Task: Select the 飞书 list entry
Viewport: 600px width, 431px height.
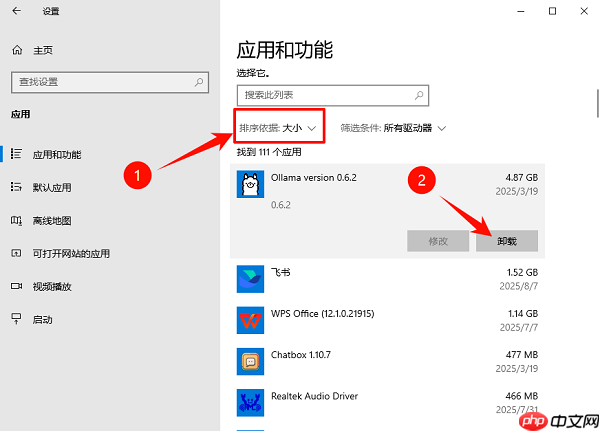Action: point(387,279)
